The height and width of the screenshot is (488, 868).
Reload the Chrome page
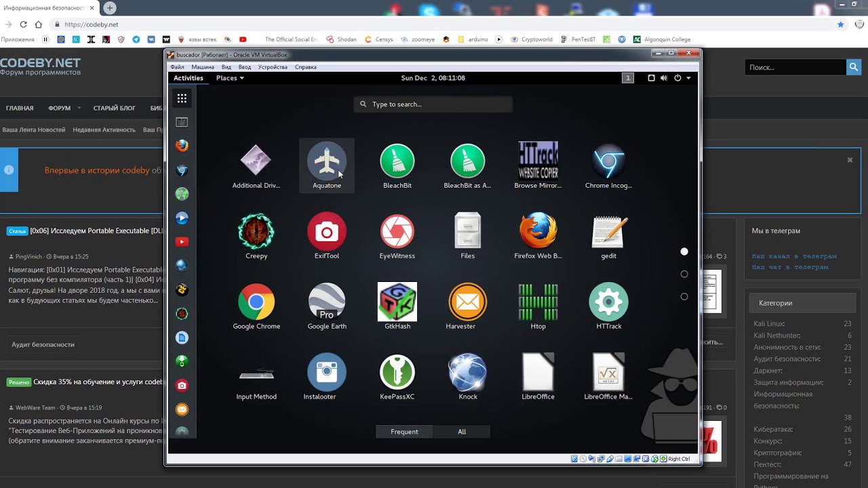pyautogui.click(x=23, y=24)
